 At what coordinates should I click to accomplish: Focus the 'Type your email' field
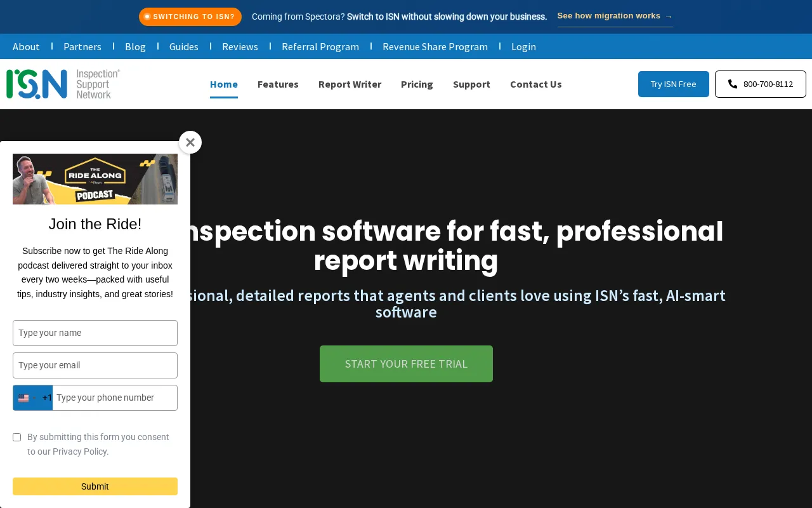pyautogui.click(x=95, y=365)
